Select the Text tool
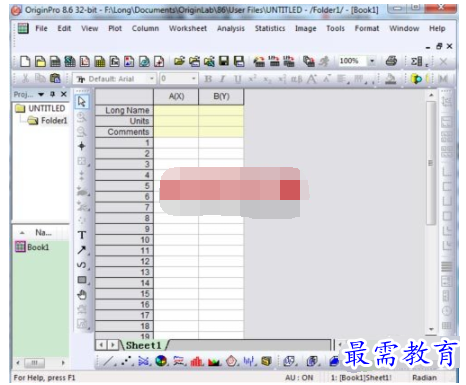 [x=82, y=235]
